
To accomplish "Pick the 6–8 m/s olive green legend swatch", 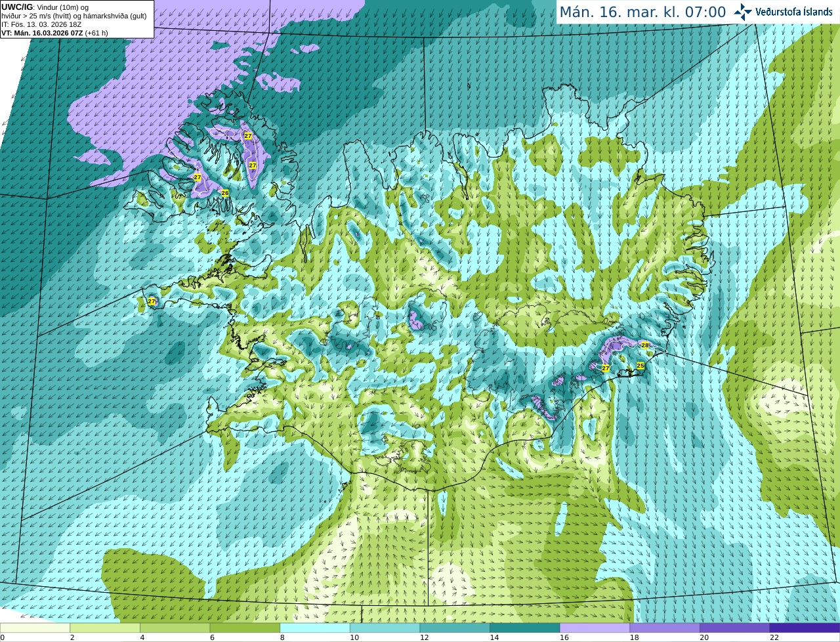I will click(x=245, y=628).
